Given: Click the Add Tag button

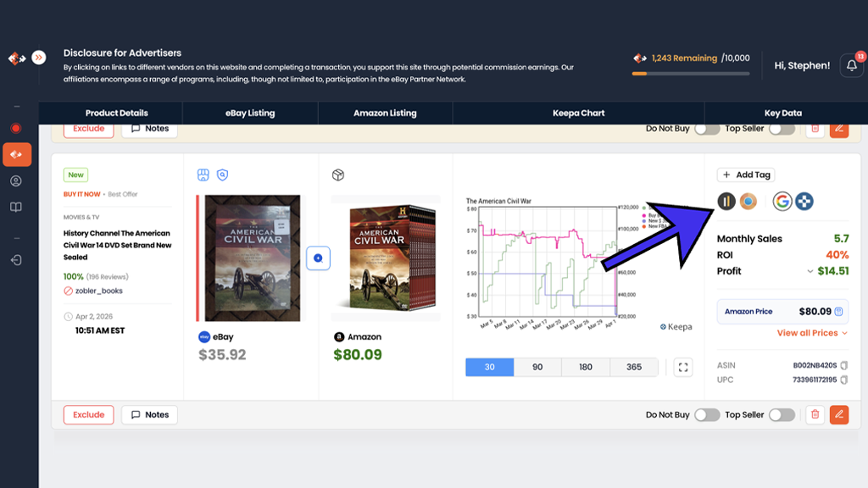Looking at the screenshot, I should 746,175.
